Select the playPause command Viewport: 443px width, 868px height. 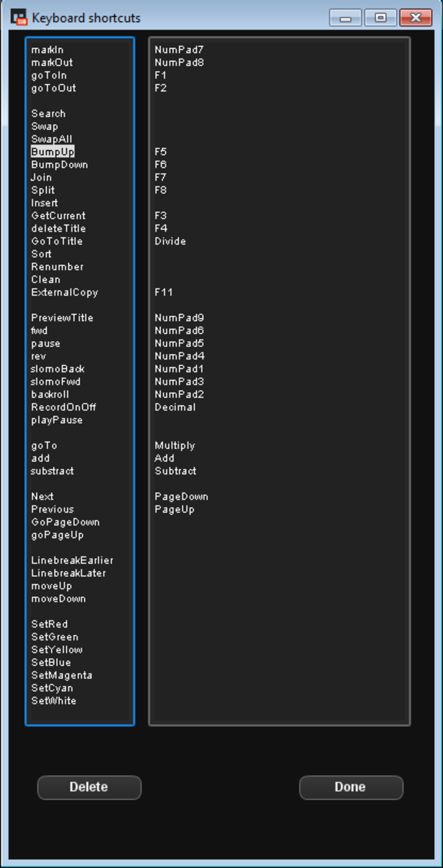[57, 420]
